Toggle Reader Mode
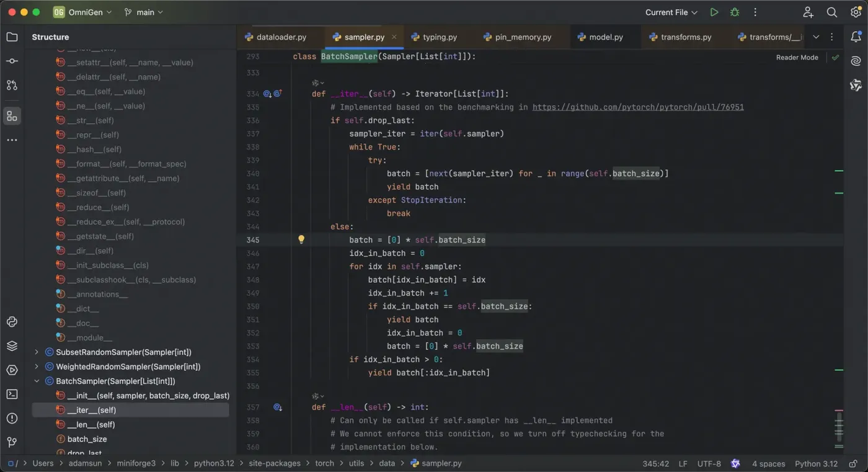This screenshot has height=472, width=868. pyautogui.click(x=797, y=57)
